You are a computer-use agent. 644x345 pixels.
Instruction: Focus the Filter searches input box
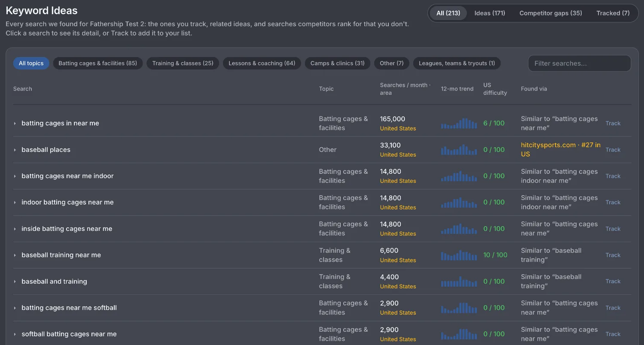click(x=579, y=63)
